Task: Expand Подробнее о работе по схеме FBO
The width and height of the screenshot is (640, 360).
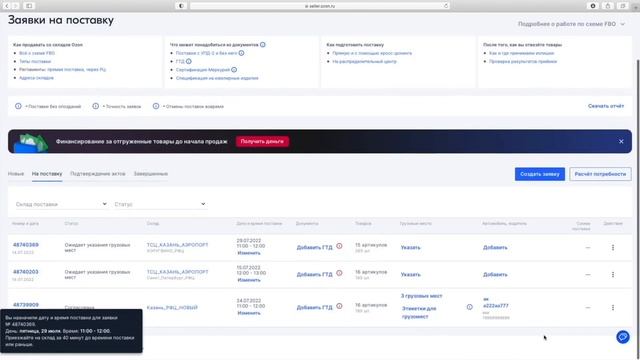Action: coord(571,24)
